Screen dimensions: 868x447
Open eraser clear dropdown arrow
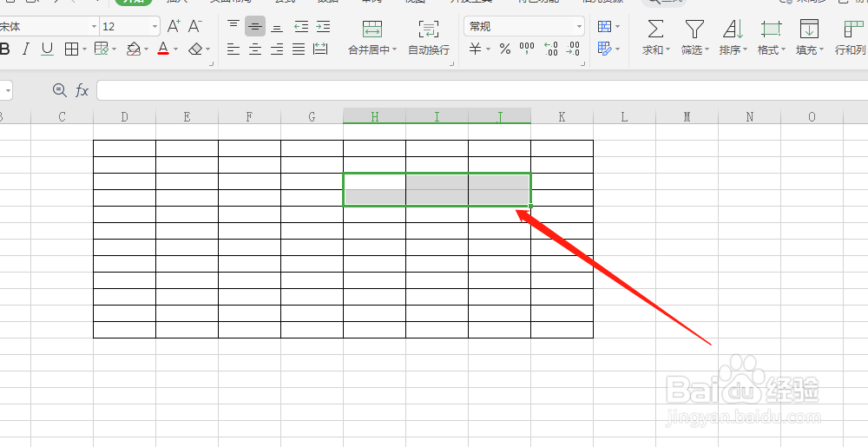pyautogui.click(x=207, y=49)
